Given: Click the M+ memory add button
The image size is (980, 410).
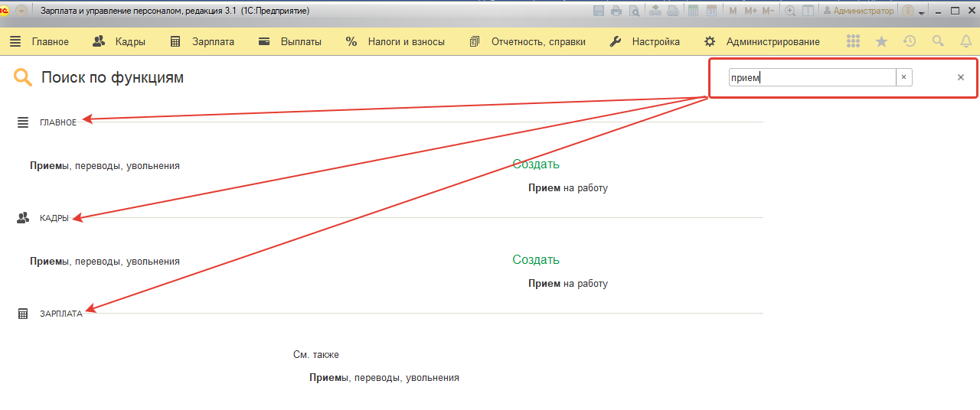Looking at the screenshot, I should coord(751,11).
